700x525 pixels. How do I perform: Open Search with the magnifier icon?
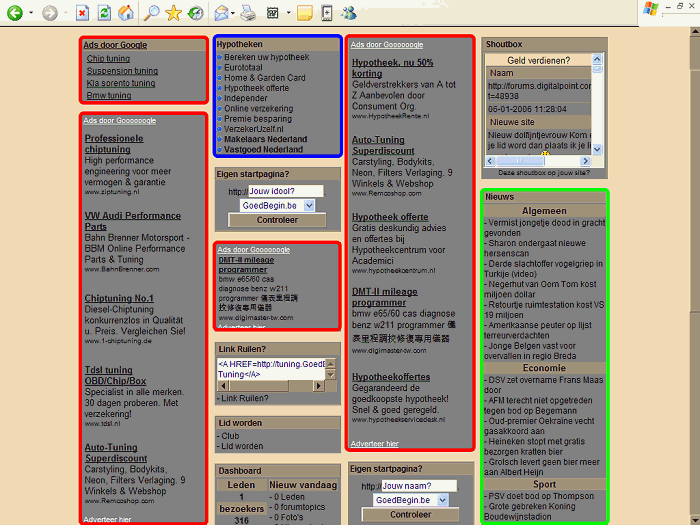coord(151,12)
